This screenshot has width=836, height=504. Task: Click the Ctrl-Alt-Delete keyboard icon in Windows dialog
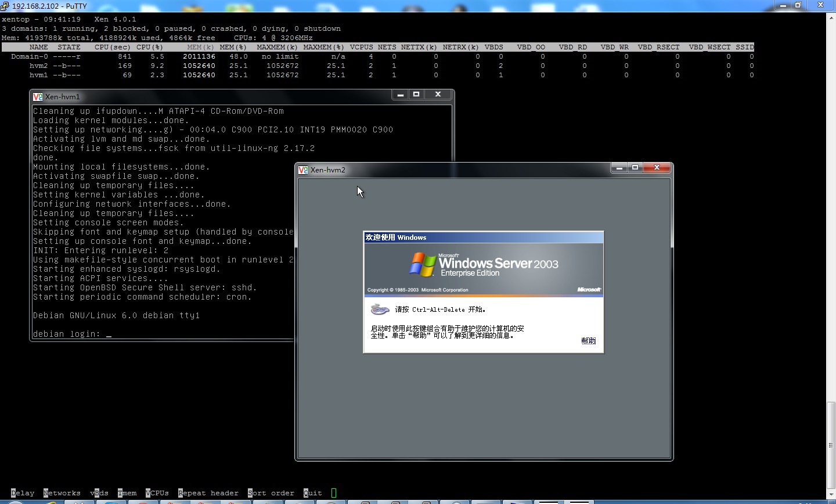pyautogui.click(x=380, y=309)
